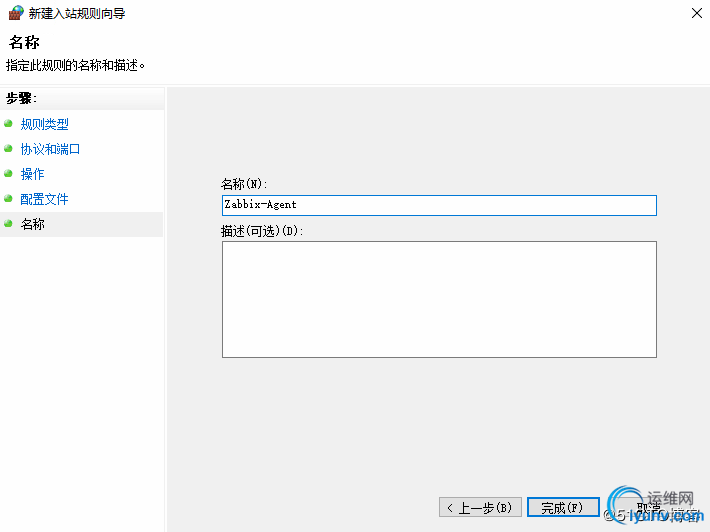Focus the name field containing Zabbix-Agent
Screen dimensions: 710x532
coord(438,205)
